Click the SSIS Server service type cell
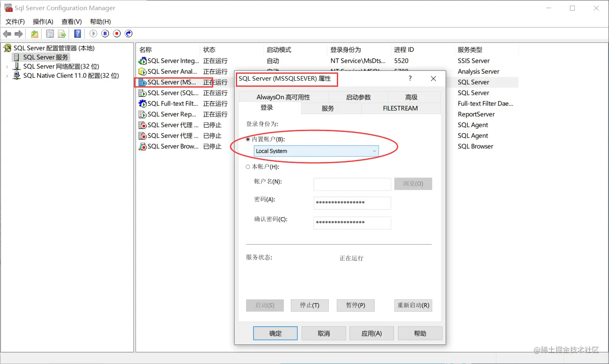609x364 pixels. [474, 61]
